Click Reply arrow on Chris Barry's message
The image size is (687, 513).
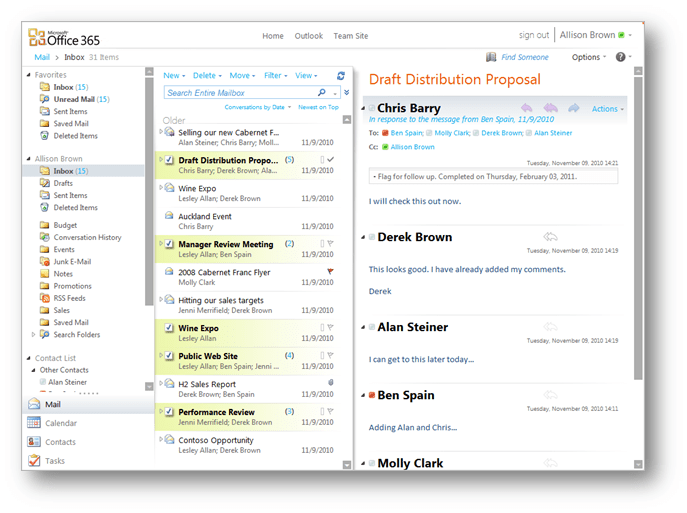(x=527, y=108)
